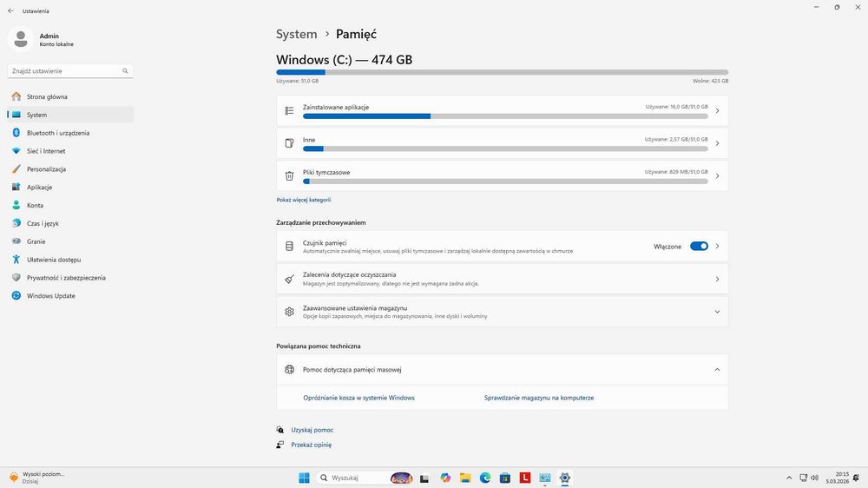The image size is (868, 488).
Task: Focus the Znajdź ustawienie search field
Action: 70,71
